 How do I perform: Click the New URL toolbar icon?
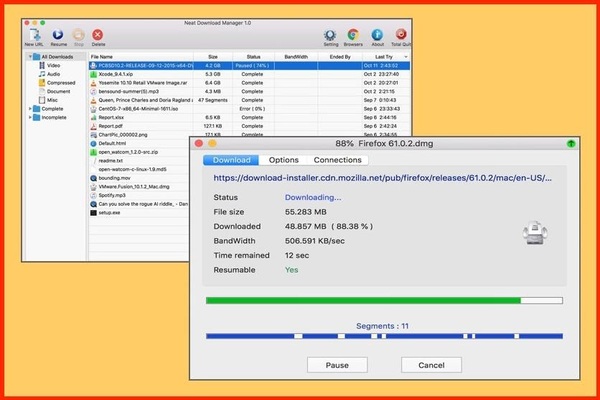click(34, 35)
